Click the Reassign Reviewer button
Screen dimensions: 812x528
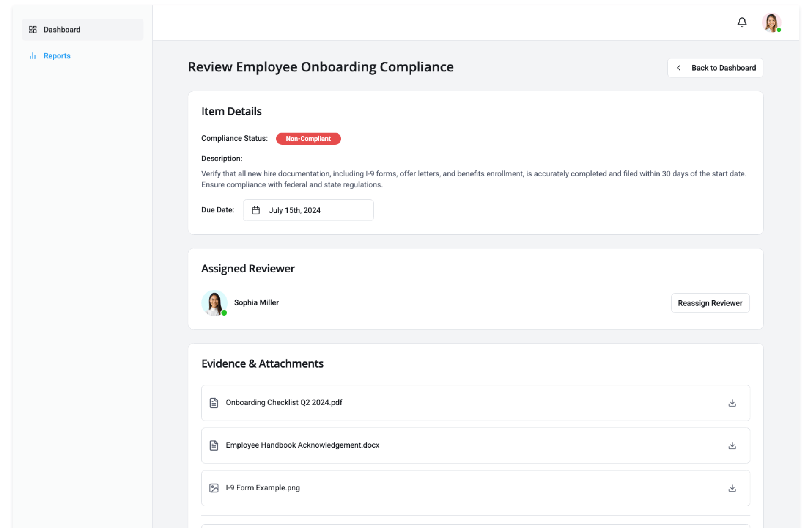710,303
